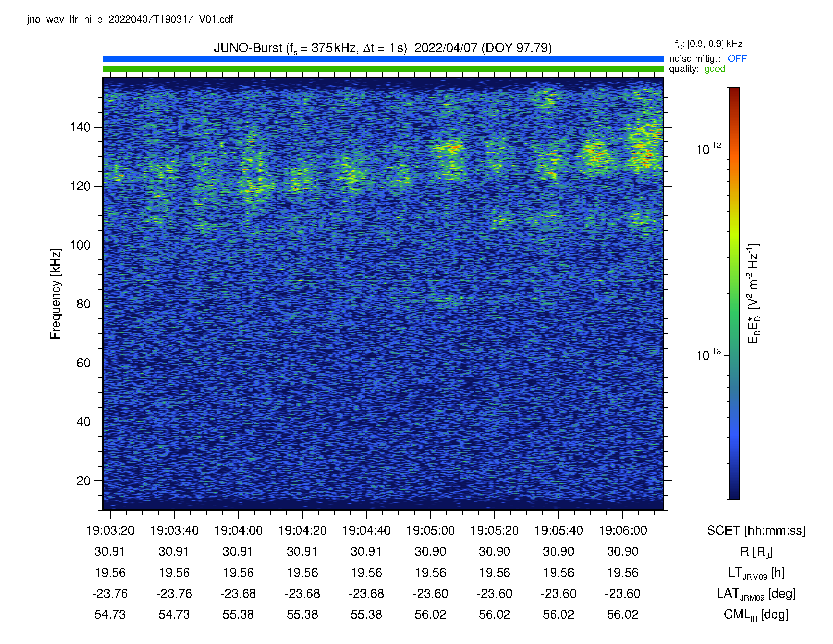
Task: Click the 19:06:00 time axis label
Action: click(x=622, y=530)
